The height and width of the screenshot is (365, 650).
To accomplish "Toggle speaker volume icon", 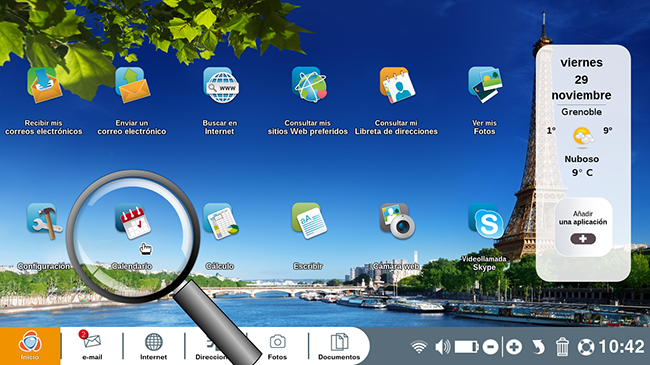I will 442,347.
